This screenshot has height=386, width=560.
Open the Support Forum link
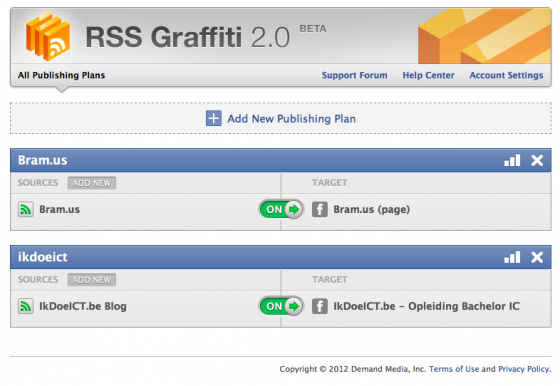(x=354, y=75)
